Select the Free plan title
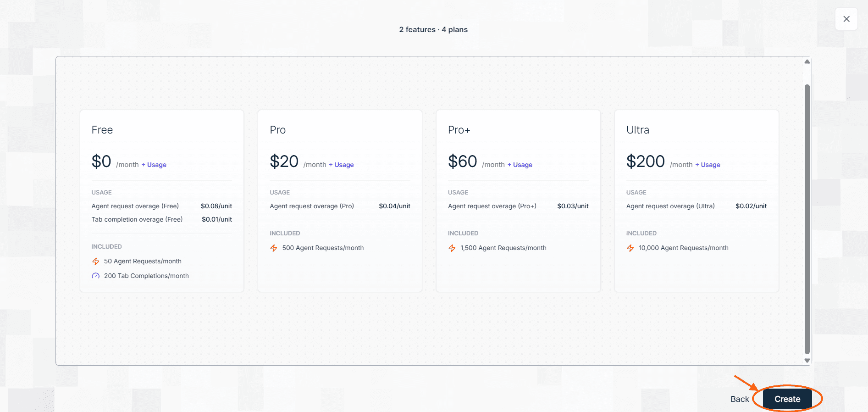 coord(102,130)
